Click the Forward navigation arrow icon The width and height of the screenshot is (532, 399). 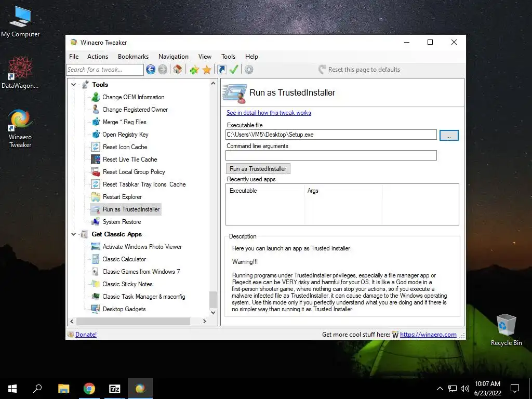tap(163, 70)
